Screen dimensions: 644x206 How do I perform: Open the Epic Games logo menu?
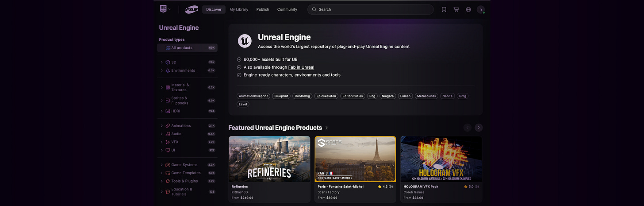tap(165, 9)
